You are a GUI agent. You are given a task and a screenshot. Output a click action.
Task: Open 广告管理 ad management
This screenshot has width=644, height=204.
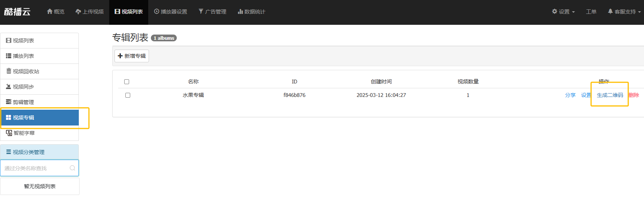[212, 12]
